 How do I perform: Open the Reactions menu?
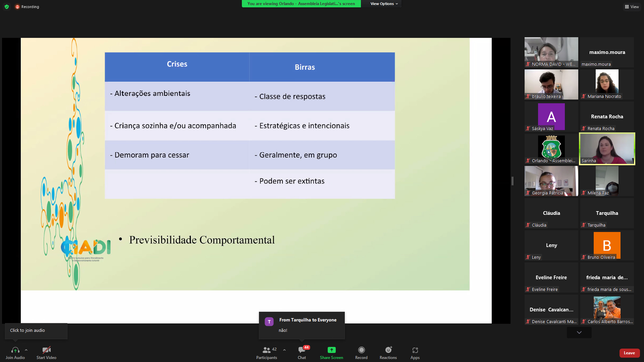coord(388,350)
